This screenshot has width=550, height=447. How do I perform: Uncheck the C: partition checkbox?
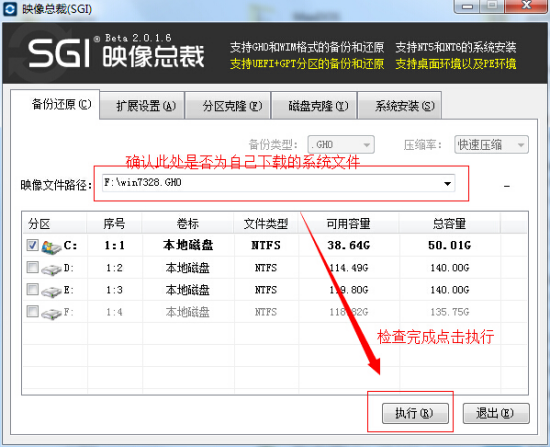[33, 245]
